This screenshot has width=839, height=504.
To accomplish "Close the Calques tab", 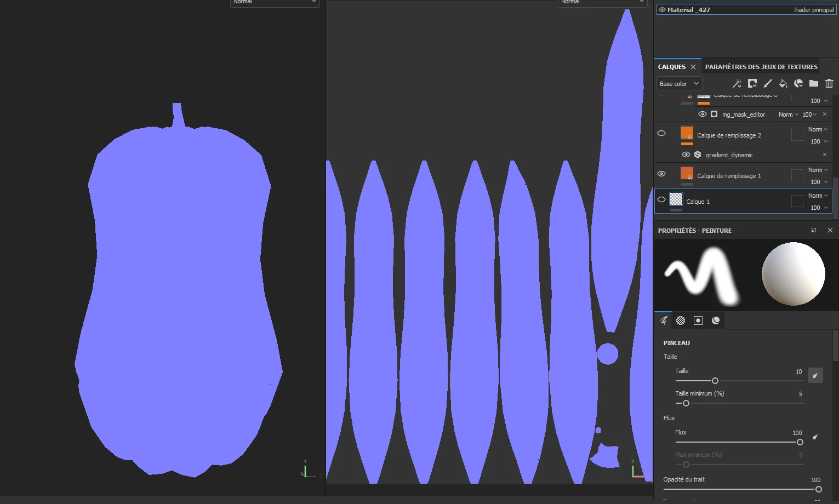I will pyautogui.click(x=693, y=67).
